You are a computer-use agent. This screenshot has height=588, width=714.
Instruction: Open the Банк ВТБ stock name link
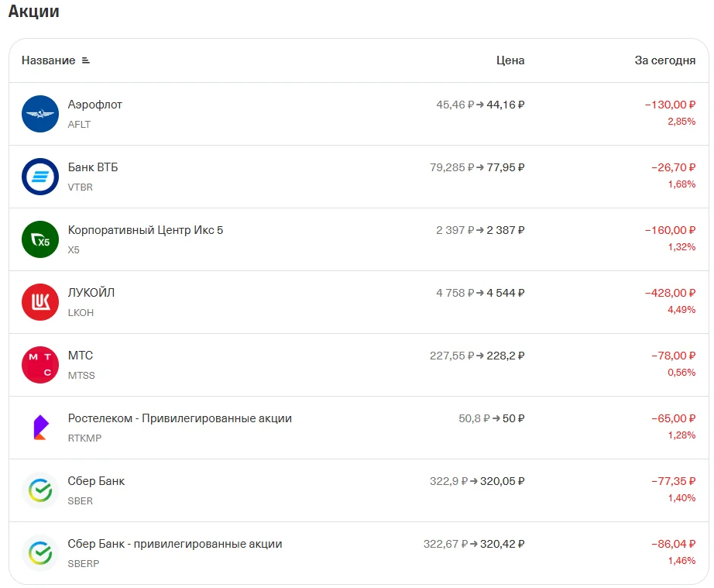coord(93,167)
